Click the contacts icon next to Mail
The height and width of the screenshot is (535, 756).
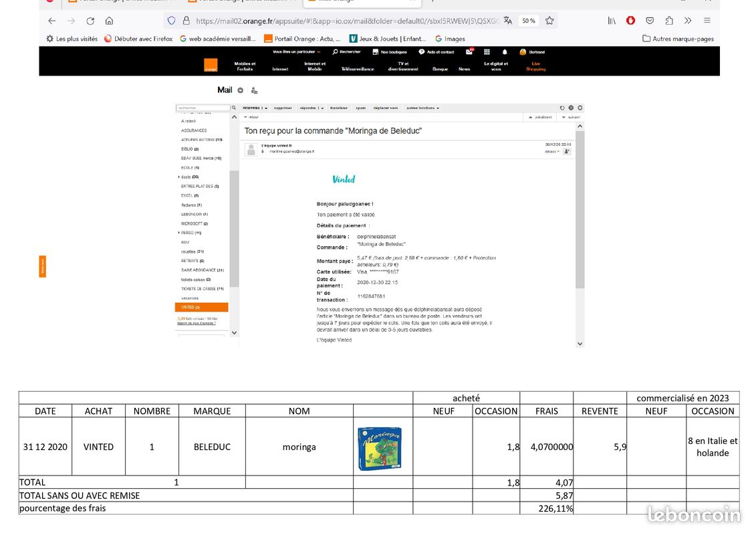click(254, 90)
